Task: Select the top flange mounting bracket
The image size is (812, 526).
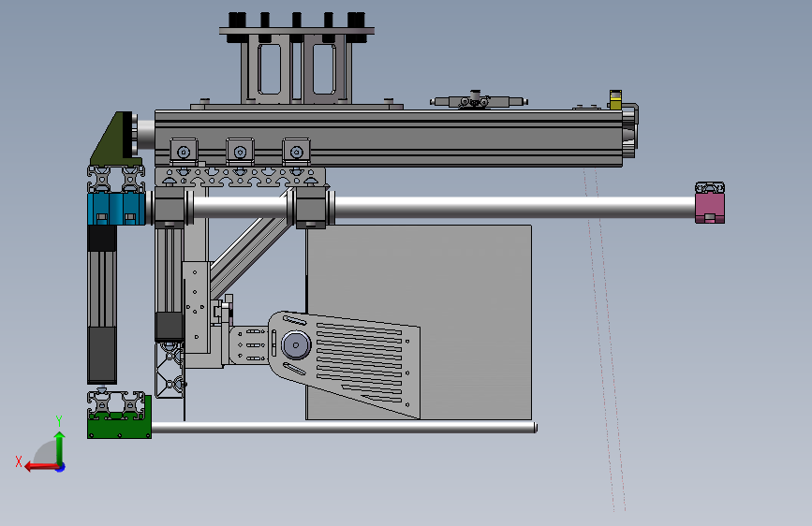Action: (x=296, y=65)
